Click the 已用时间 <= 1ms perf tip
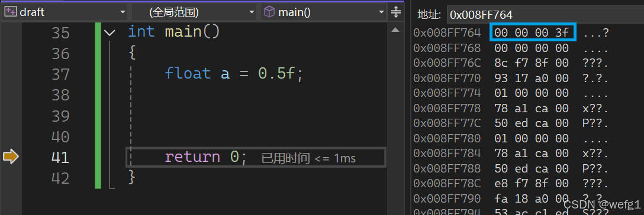Viewport: 644px width, 215px height. (x=308, y=158)
